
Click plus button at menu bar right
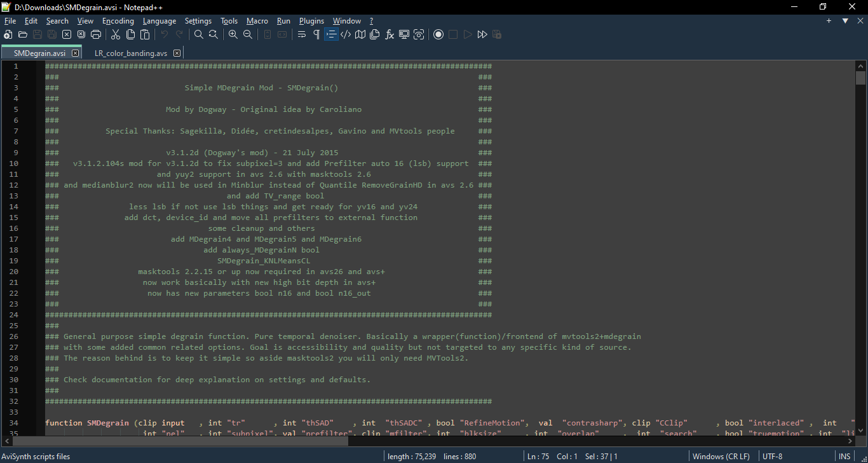pyautogui.click(x=829, y=21)
